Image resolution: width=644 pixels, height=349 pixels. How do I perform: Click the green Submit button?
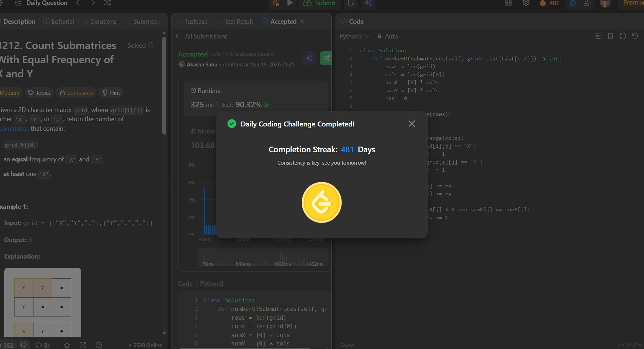(319, 3)
